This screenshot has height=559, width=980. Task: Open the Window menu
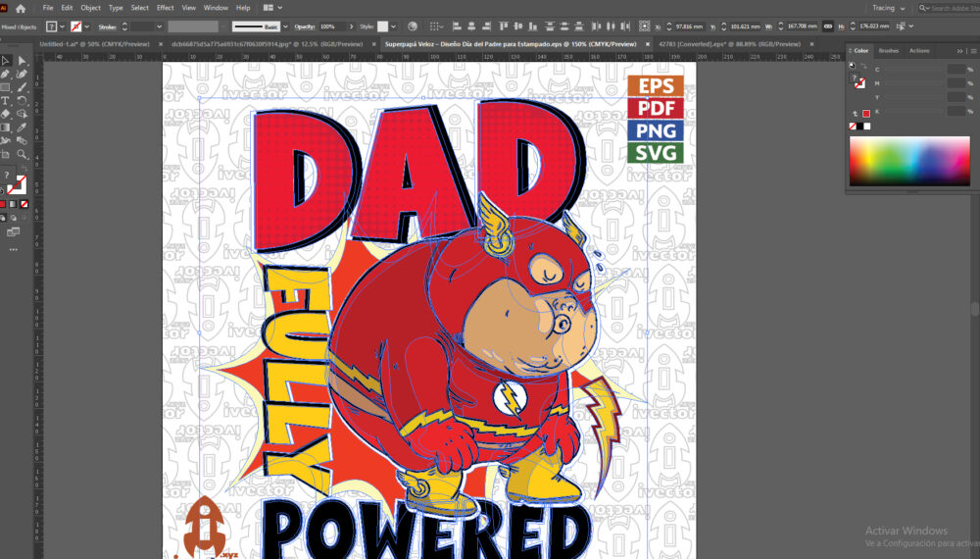click(216, 8)
